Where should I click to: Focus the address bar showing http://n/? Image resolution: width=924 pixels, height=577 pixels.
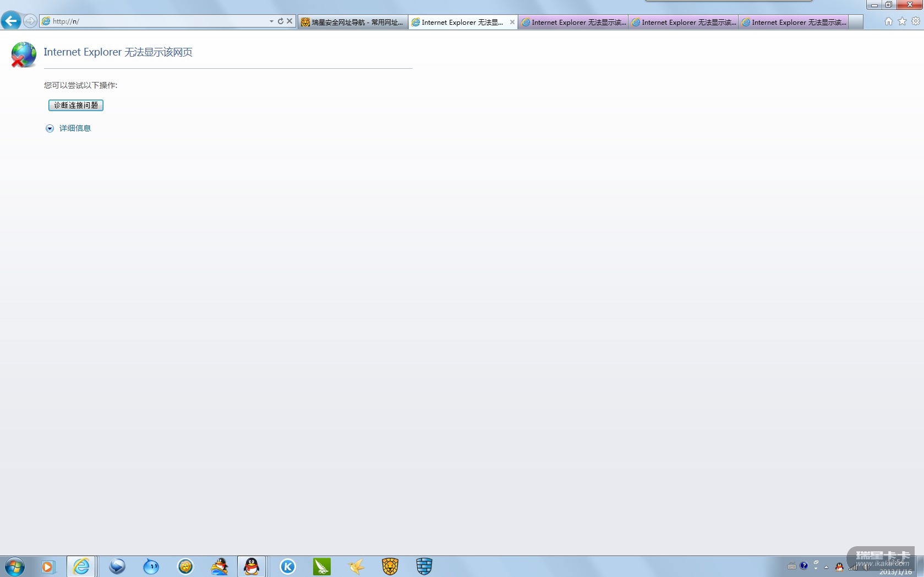click(154, 21)
